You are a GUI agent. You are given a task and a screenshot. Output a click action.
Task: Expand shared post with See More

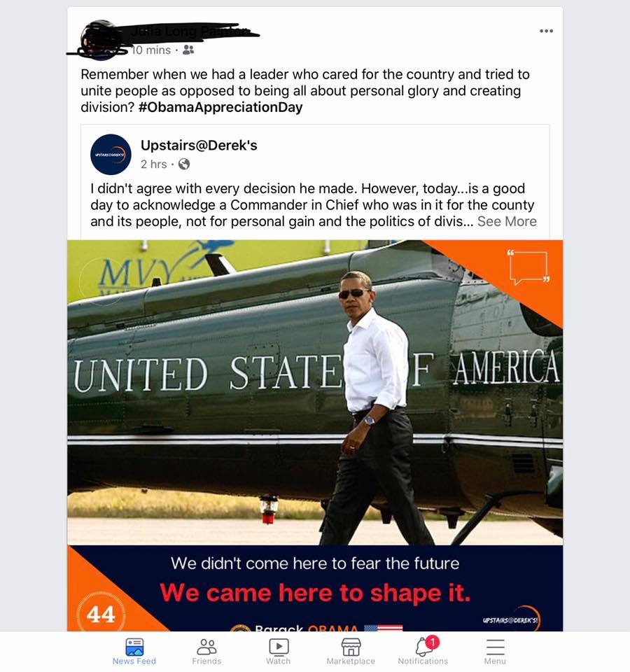click(507, 221)
